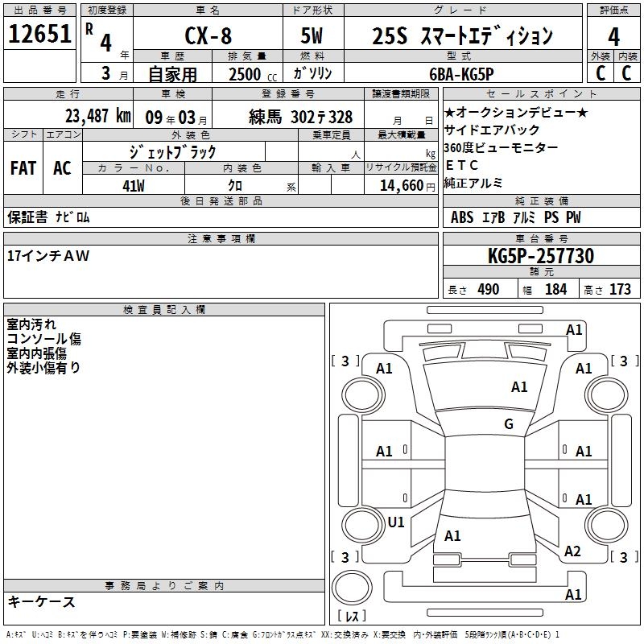The height and width of the screenshot is (644, 644).
Task: Click fuel type ガソリン
Action: click(x=312, y=73)
